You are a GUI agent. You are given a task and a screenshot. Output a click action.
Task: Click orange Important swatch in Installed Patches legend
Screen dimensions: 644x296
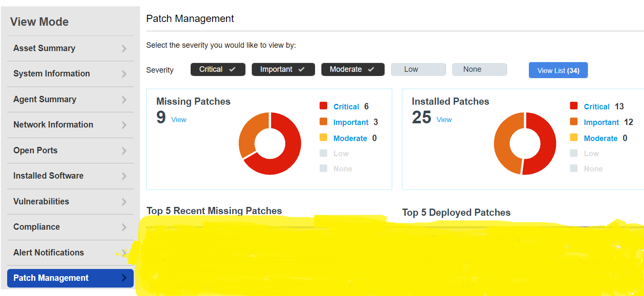574,122
